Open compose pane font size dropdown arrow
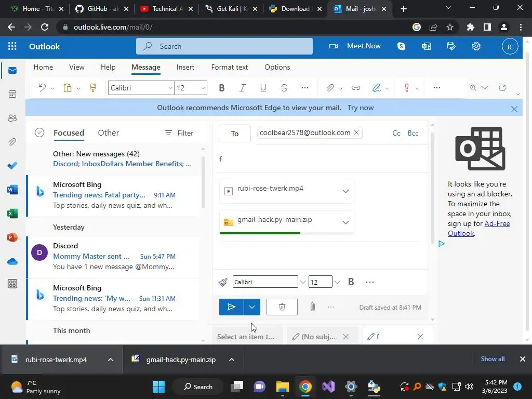This screenshot has height=399, width=532. (337, 282)
